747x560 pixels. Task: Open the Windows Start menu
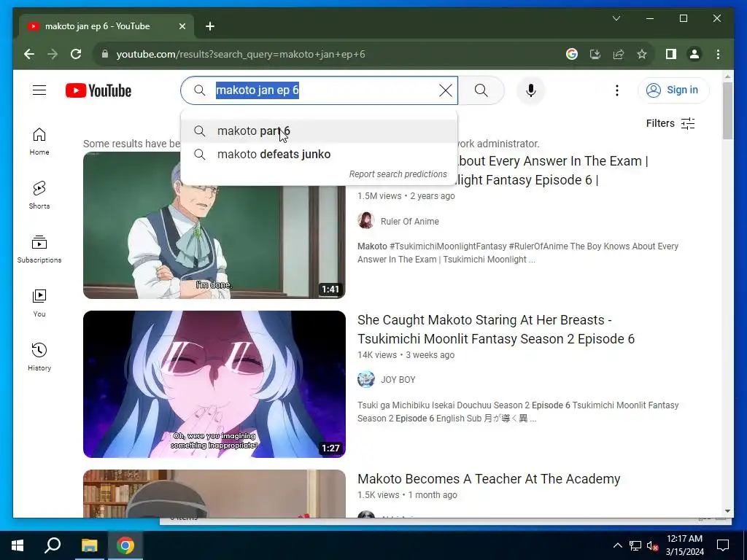(x=18, y=545)
